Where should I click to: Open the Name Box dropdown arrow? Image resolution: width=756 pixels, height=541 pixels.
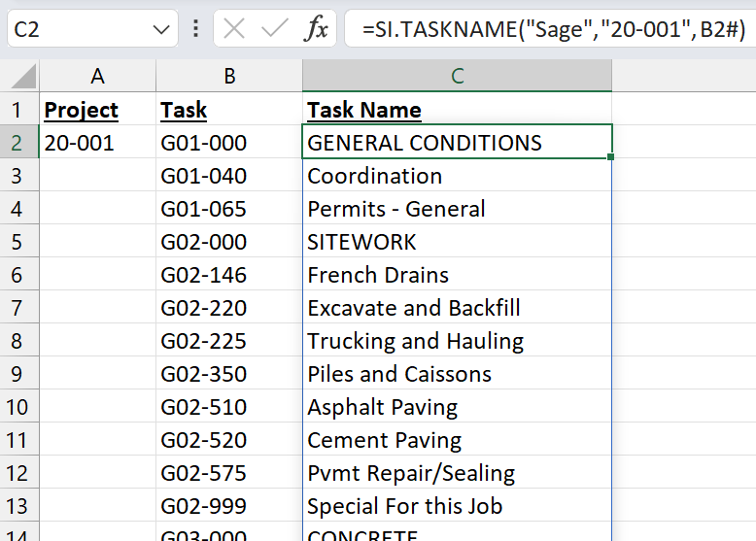click(x=161, y=29)
